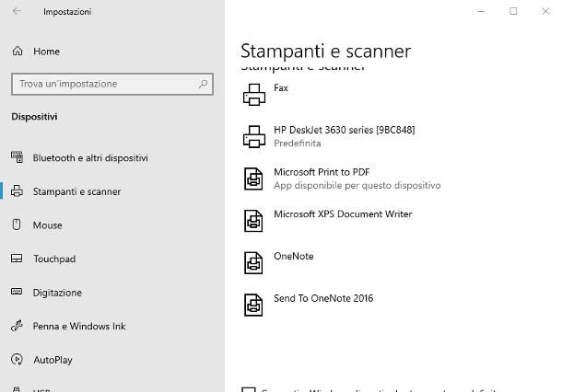
Task: Select Send To OneNote 2016
Action: [x=323, y=298]
